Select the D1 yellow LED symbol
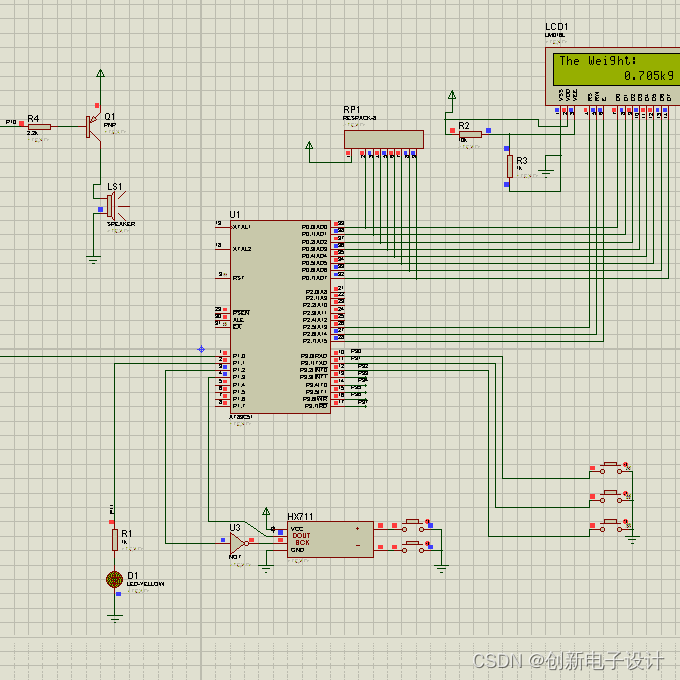This screenshot has width=680, height=680. [114, 579]
